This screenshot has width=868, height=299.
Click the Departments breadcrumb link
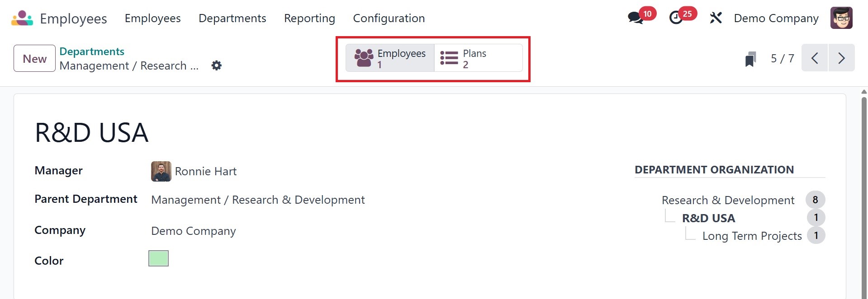point(92,51)
